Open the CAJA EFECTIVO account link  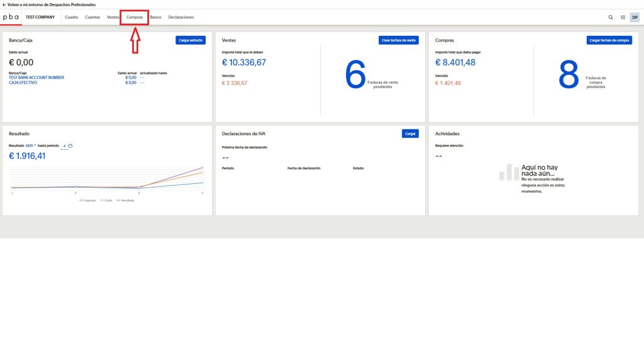[23, 82]
